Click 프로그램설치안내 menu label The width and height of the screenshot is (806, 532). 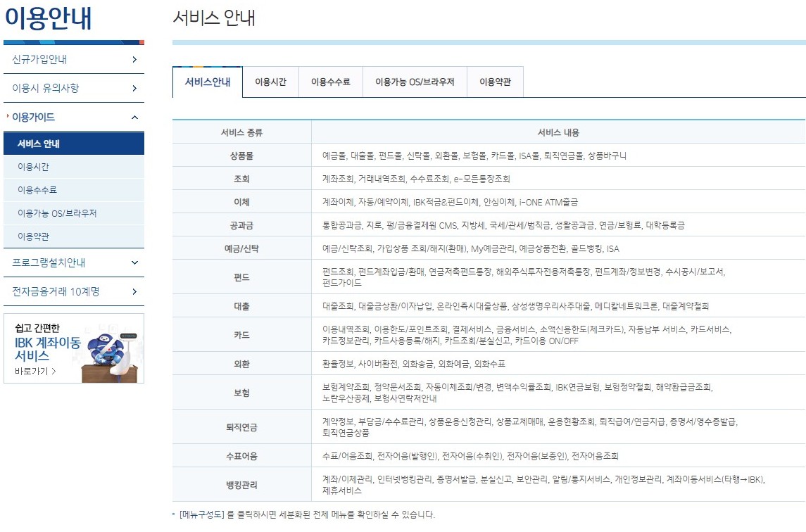[x=49, y=262]
